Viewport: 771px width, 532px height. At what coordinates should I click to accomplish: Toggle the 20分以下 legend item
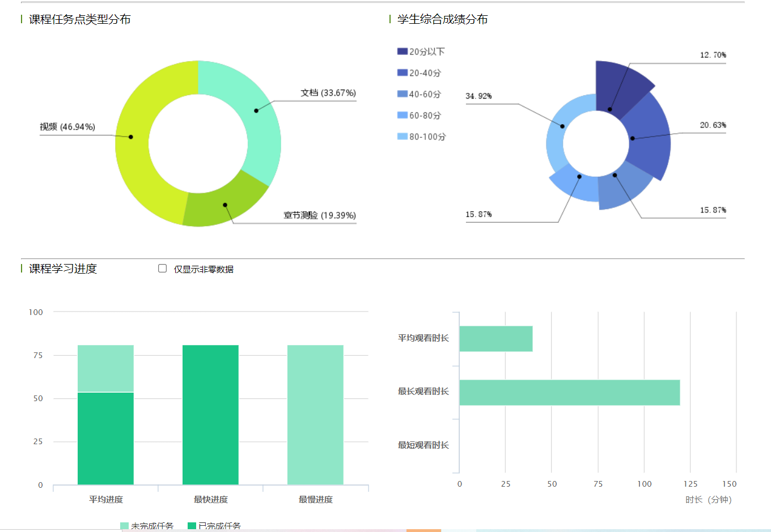[x=421, y=52]
